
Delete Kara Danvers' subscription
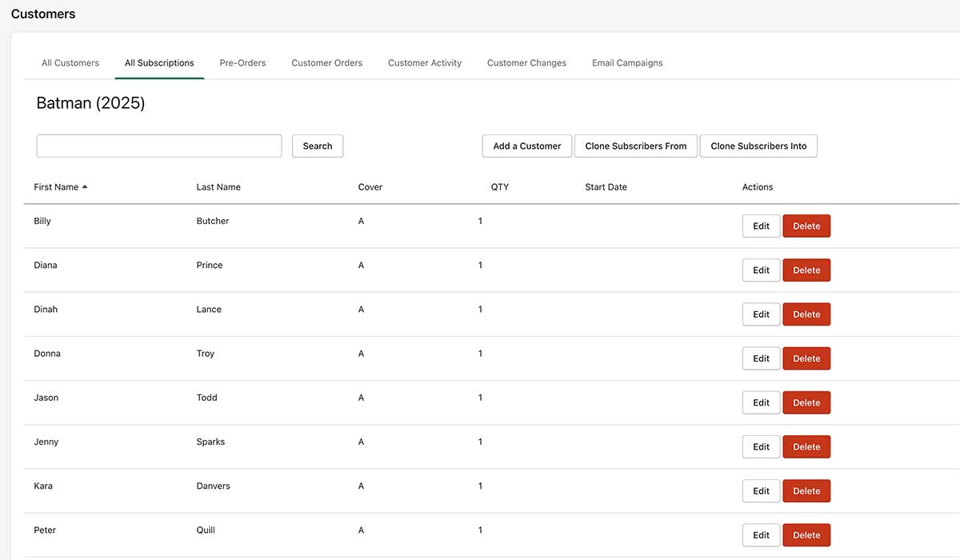806,491
